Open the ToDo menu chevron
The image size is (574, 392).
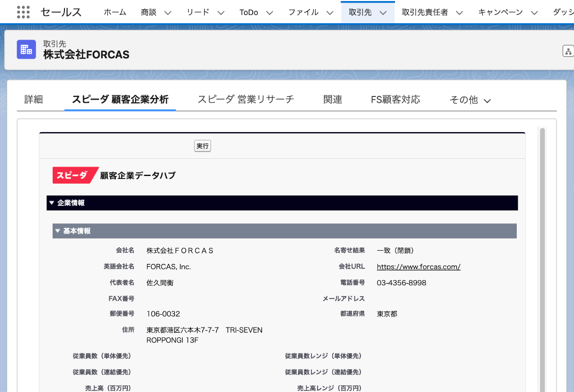[269, 13]
